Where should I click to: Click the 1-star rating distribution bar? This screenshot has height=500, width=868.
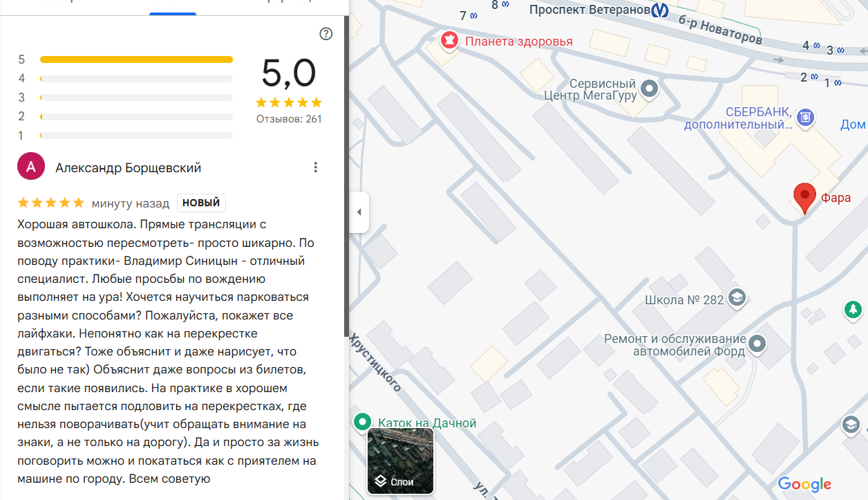pos(136,136)
